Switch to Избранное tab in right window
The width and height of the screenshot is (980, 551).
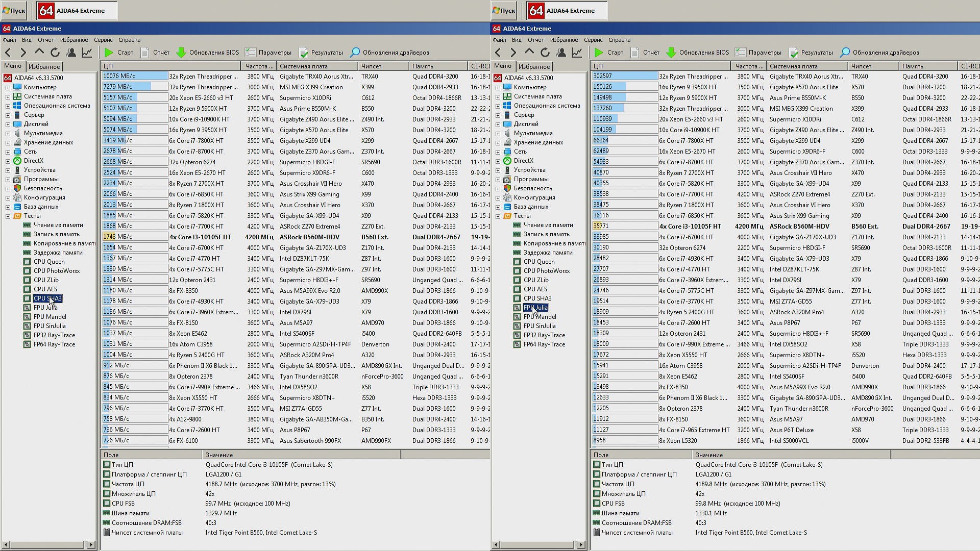[x=534, y=67]
